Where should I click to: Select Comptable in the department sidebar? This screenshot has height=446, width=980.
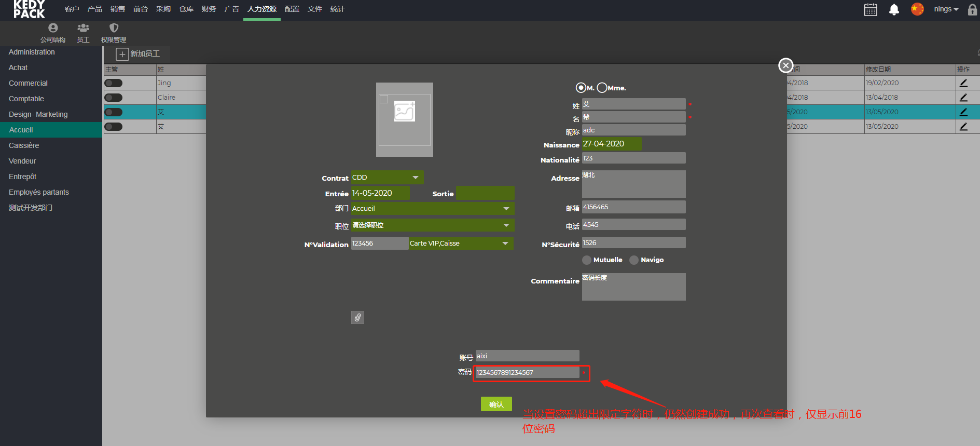pos(26,99)
